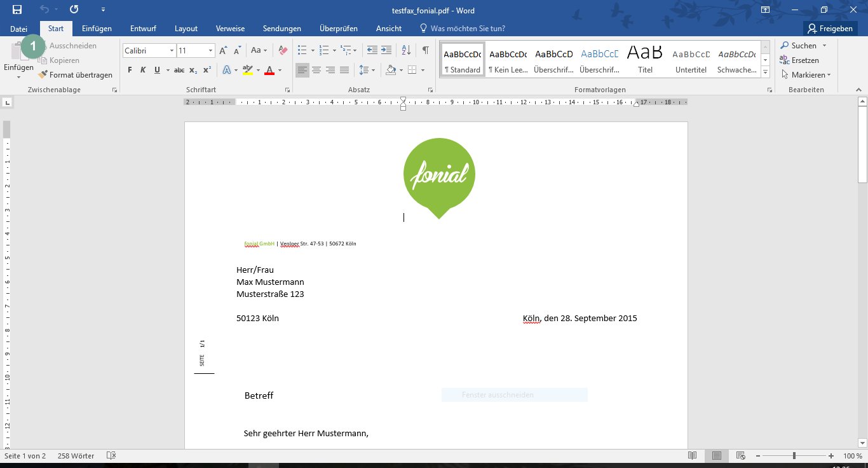868x468 pixels.
Task: Expand the styles gallery with the More arrow
Action: pyautogui.click(x=765, y=72)
